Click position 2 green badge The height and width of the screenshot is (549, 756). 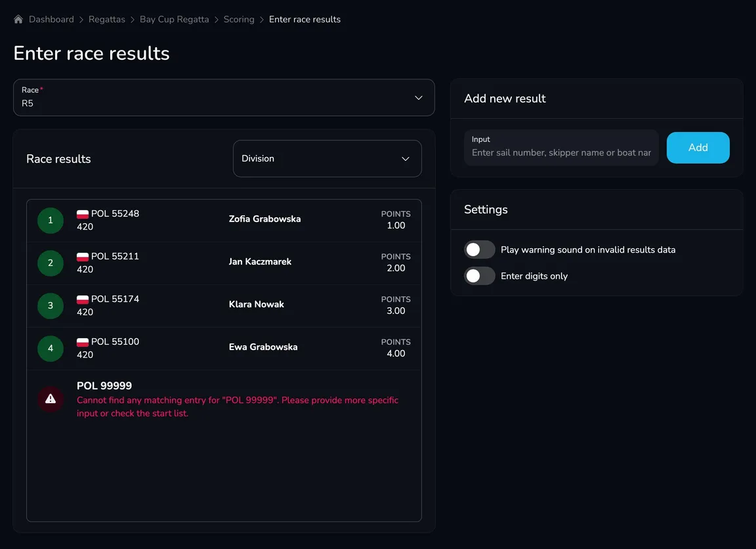point(50,263)
